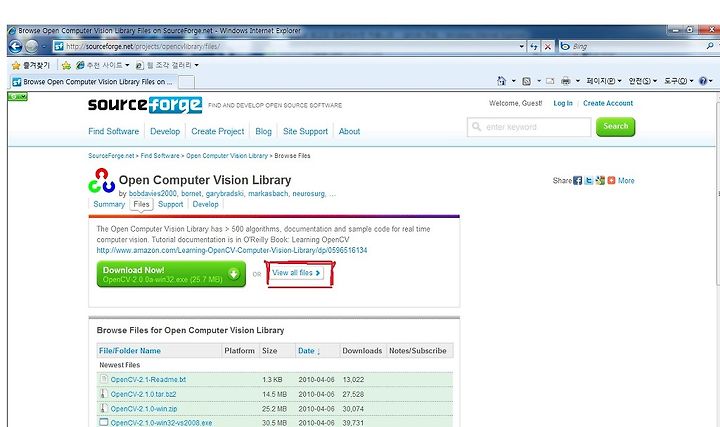
Task: Click the small green widget below the tab bar
Action: [x=17, y=96]
